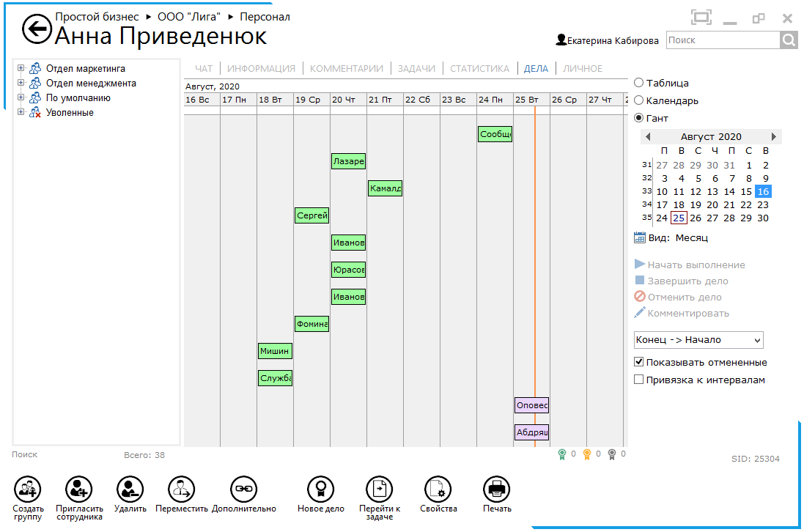Expand the Уволенные group node
This screenshot has width=804, height=532.
tap(21, 113)
